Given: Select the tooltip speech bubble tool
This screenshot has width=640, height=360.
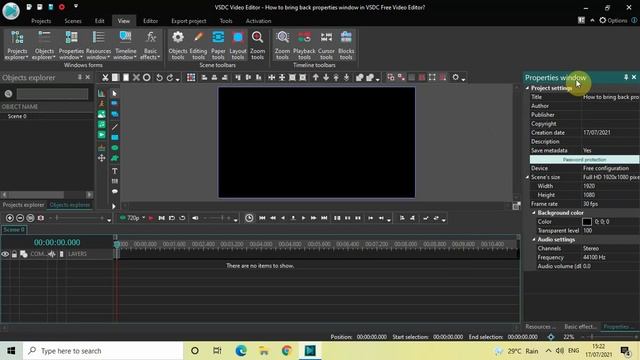Looking at the screenshot, I should pyautogui.click(x=115, y=191).
